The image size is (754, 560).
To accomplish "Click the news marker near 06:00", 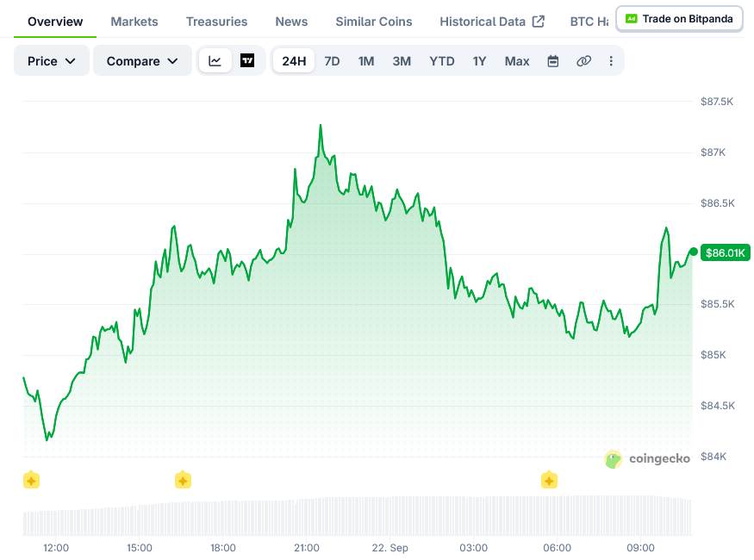I will point(549,480).
